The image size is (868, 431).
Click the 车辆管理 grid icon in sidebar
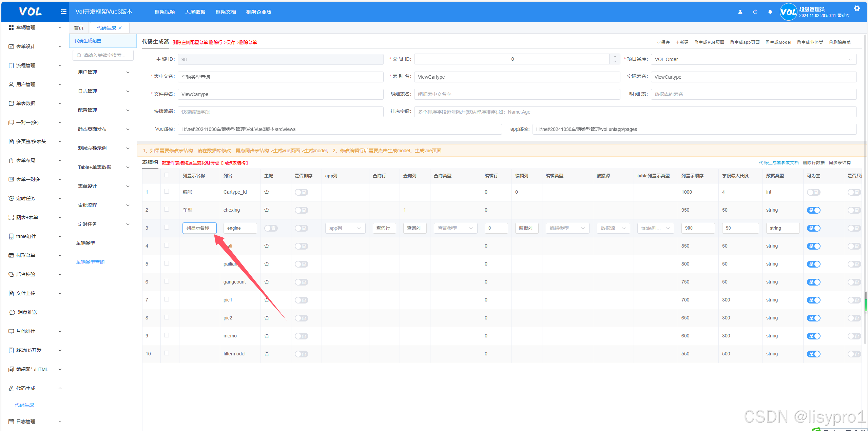[11, 27]
